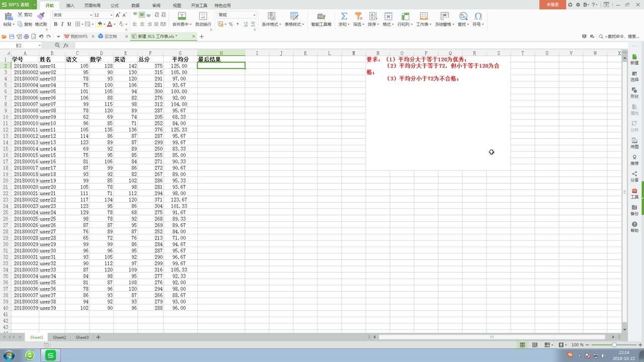Open the WPS 表格 application menu
The image size is (644, 362).
pyautogui.click(x=19, y=5)
